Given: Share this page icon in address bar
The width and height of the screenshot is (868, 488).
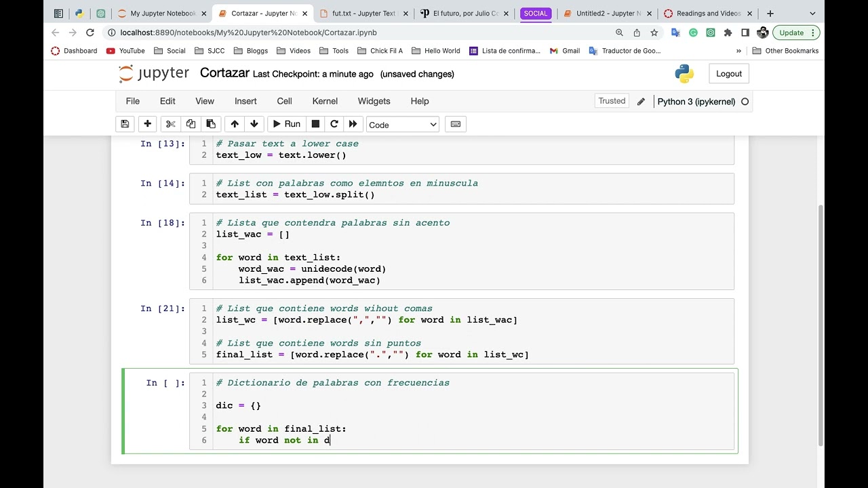Looking at the screenshot, I should tap(637, 33).
